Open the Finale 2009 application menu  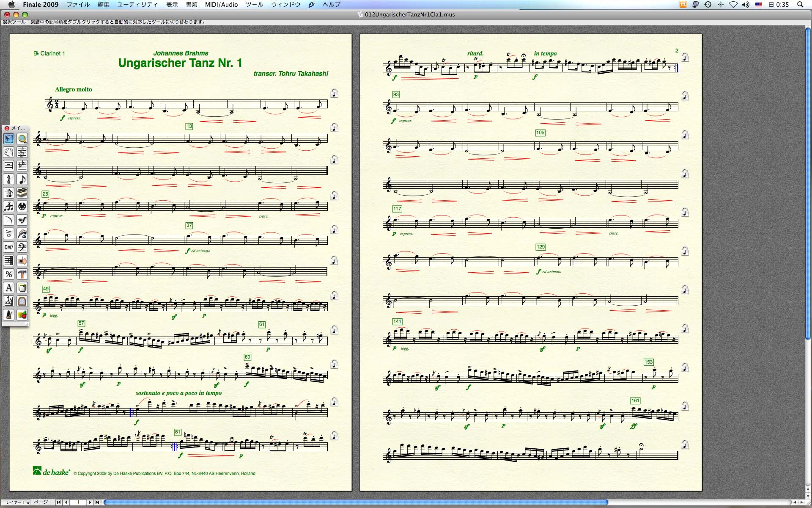(x=41, y=4)
